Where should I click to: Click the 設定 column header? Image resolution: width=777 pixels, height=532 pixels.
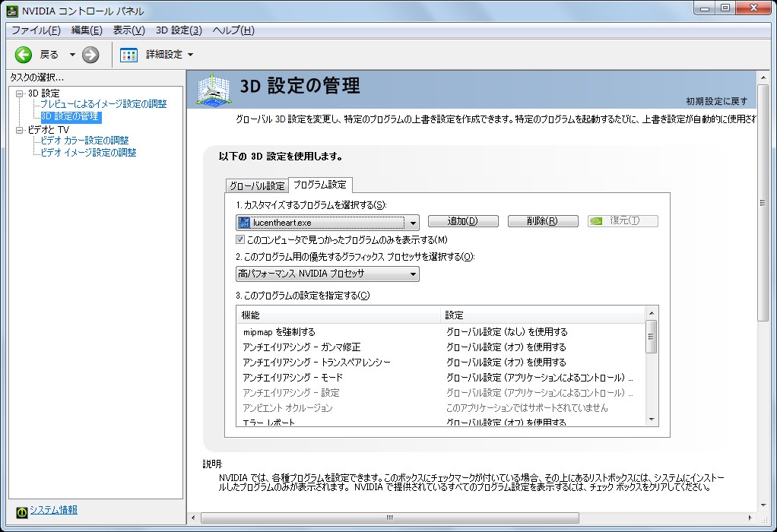click(543, 315)
